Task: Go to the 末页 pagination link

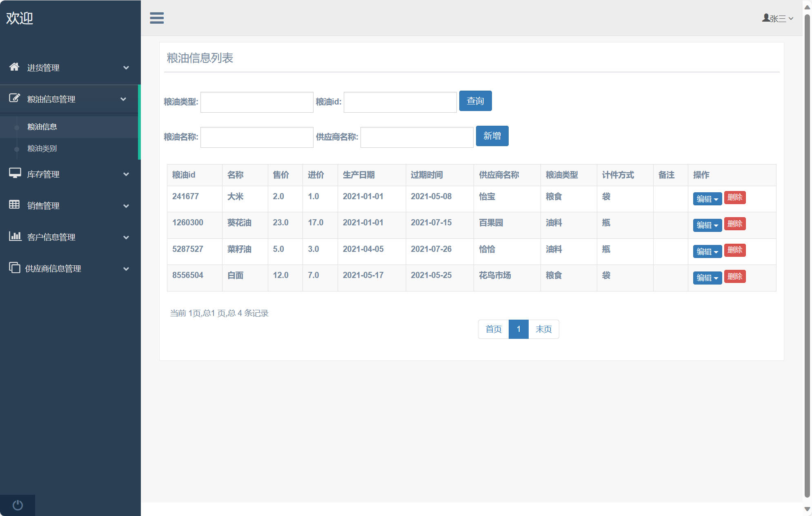Action: click(543, 329)
